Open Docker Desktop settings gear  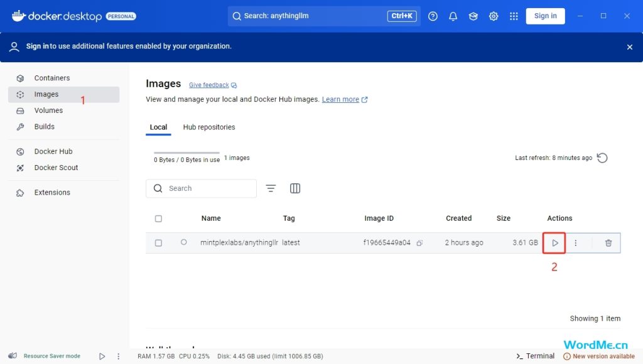tap(494, 16)
